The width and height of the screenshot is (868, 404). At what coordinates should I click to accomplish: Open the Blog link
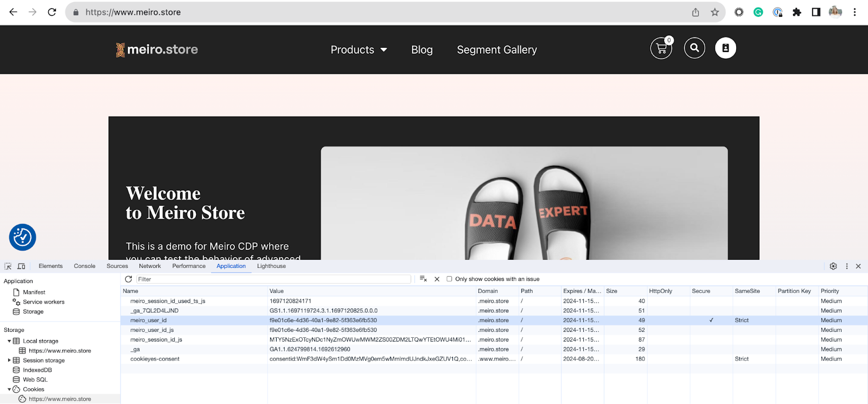coord(422,50)
